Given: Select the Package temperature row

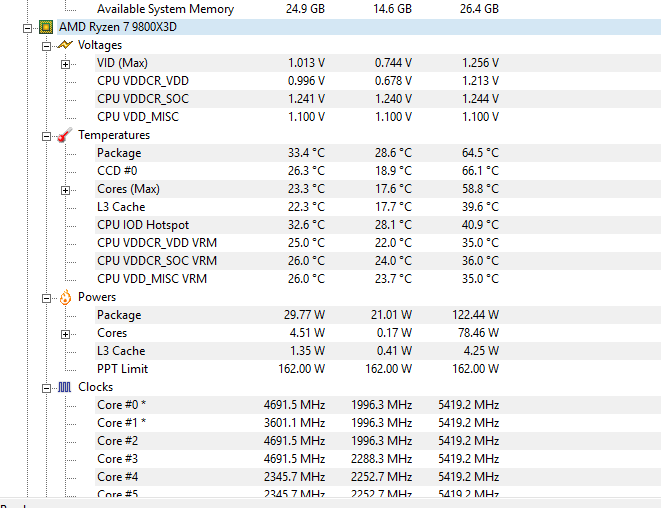Looking at the screenshot, I should point(378,153).
